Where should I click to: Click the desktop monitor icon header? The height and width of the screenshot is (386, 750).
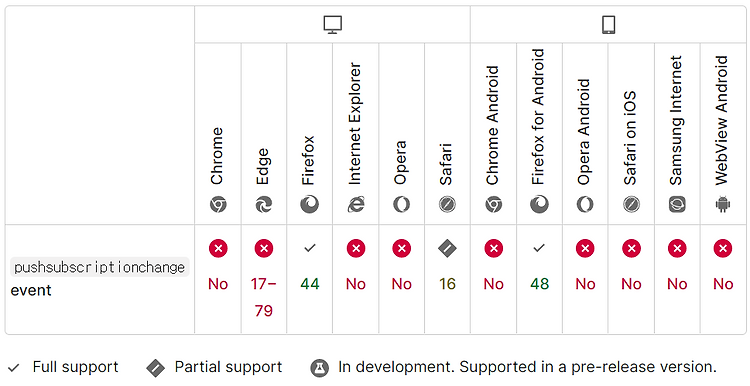pyautogui.click(x=332, y=24)
